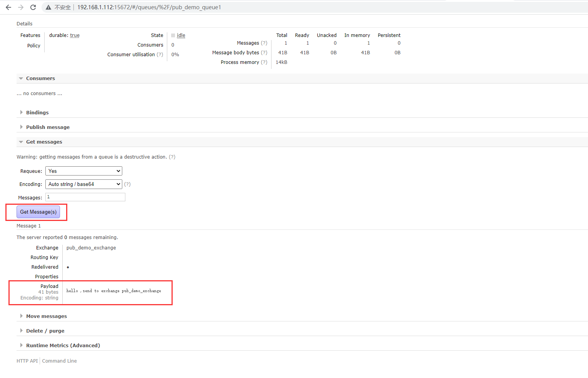Click the grey idle state indicator square
This screenshot has height=378, width=588.
173,35
